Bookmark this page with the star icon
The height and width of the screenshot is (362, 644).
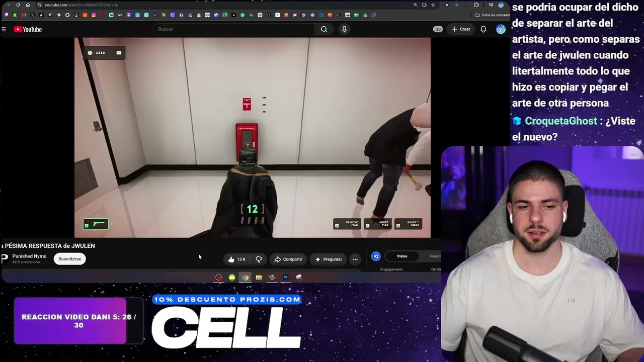coord(433,5)
